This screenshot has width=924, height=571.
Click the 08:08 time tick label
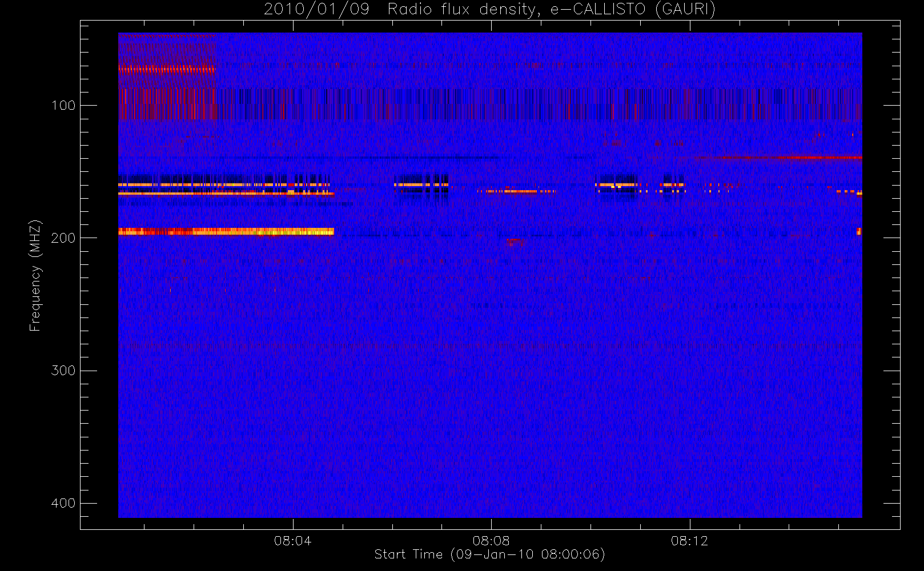(491, 541)
